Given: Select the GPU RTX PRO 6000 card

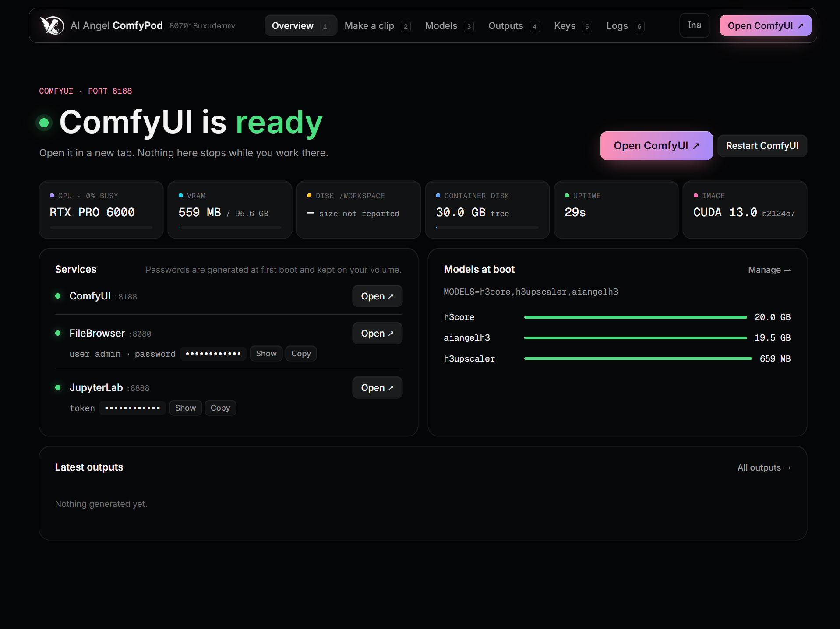Looking at the screenshot, I should (101, 210).
